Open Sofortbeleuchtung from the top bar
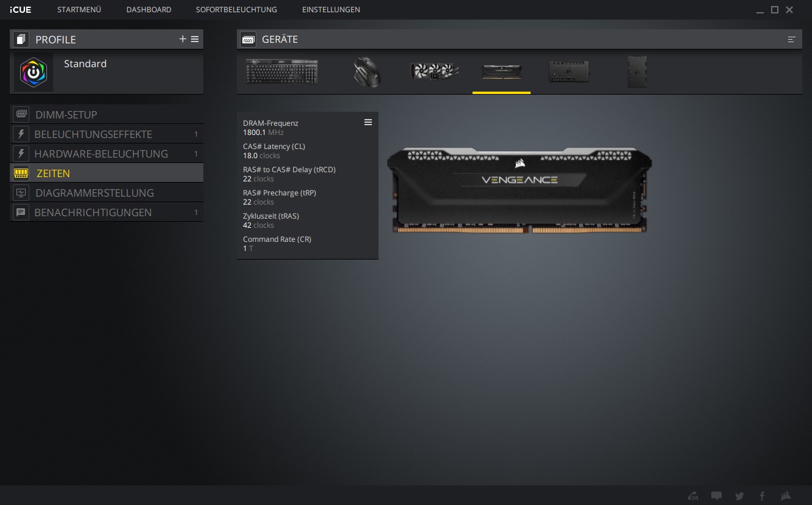Viewport: 812px width, 505px height. (x=236, y=10)
